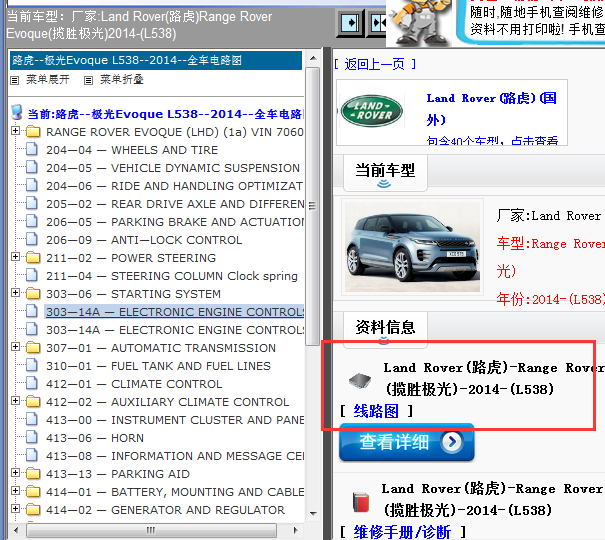This screenshot has height=540, width=605.
Task: Click page icon of 310—01 FUEL TANK
Action: click(32, 365)
